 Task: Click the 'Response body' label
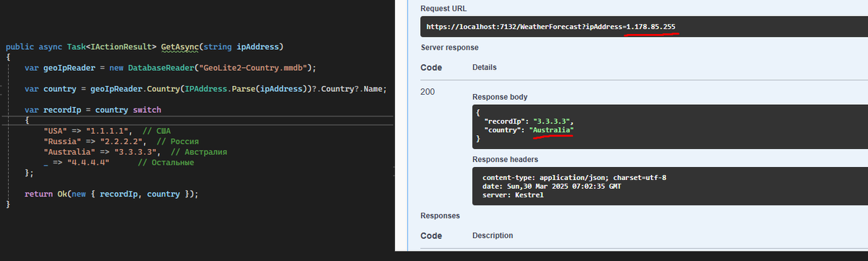(500, 97)
